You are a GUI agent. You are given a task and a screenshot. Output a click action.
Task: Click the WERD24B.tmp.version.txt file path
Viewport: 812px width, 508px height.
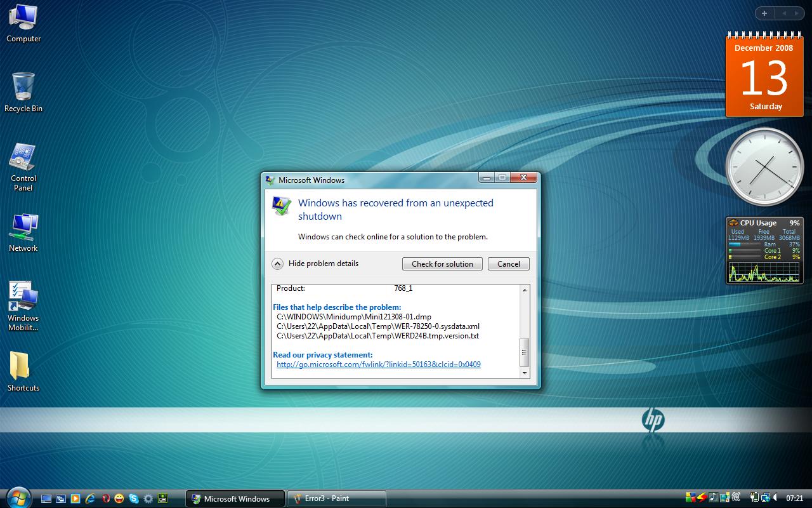[377, 336]
